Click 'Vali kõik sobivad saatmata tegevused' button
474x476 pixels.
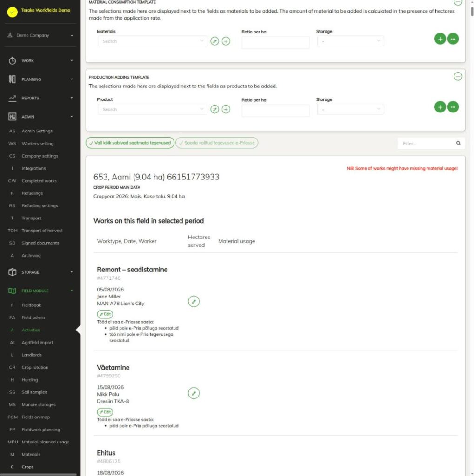point(130,143)
